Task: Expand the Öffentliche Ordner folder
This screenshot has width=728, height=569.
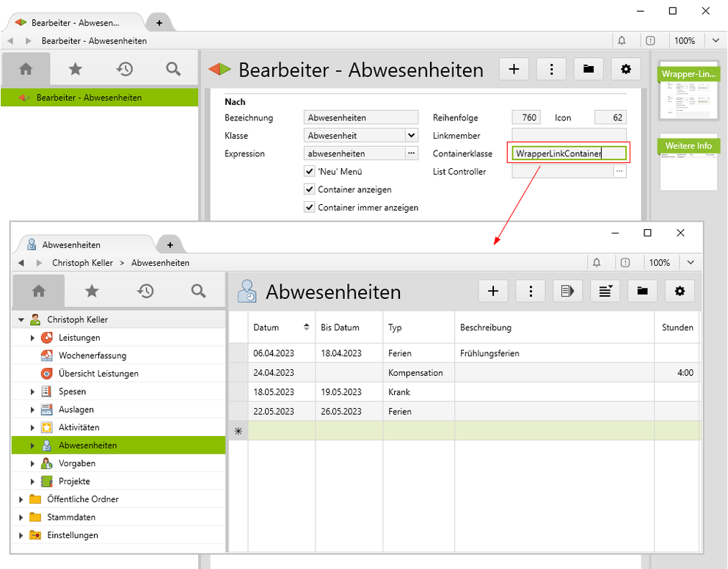Action: tap(20, 499)
